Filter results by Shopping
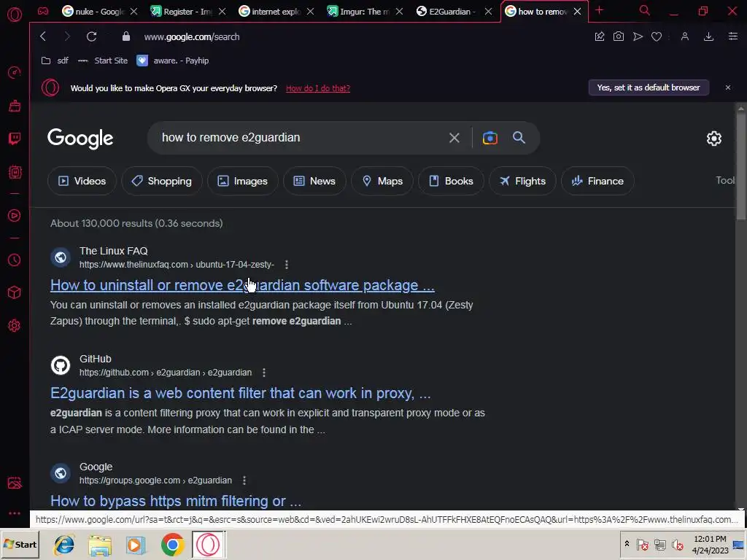 tap(162, 181)
